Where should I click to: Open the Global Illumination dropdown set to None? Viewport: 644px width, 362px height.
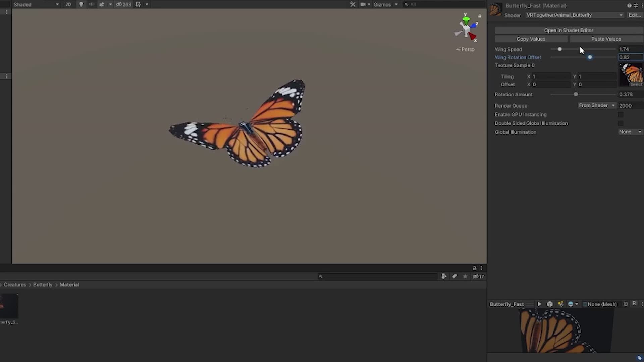pos(630,132)
